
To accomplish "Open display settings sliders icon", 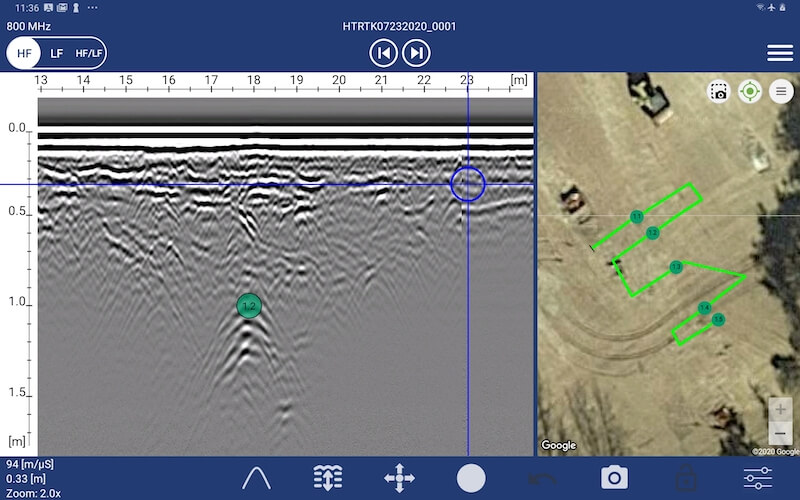I will (758, 478).
